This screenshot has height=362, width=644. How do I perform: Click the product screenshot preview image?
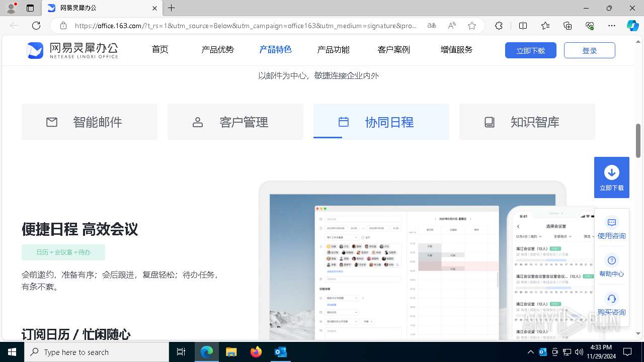coord(426,261)
